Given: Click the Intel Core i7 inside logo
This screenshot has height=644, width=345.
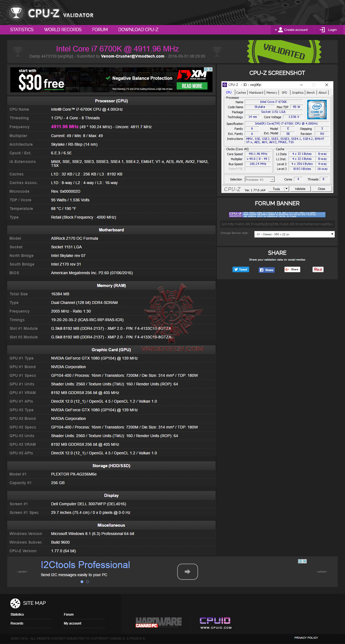Looking at the screenshot, I should click(x=317, y=110).
